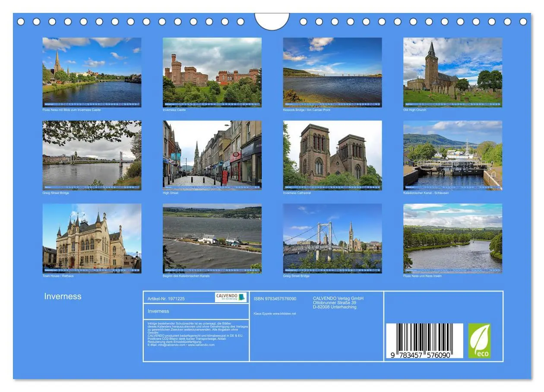This screenshot has height=392, width=544.
Task: Open the Beginn des Kaledonischen Kanals photo
Action: click(212, 238)
